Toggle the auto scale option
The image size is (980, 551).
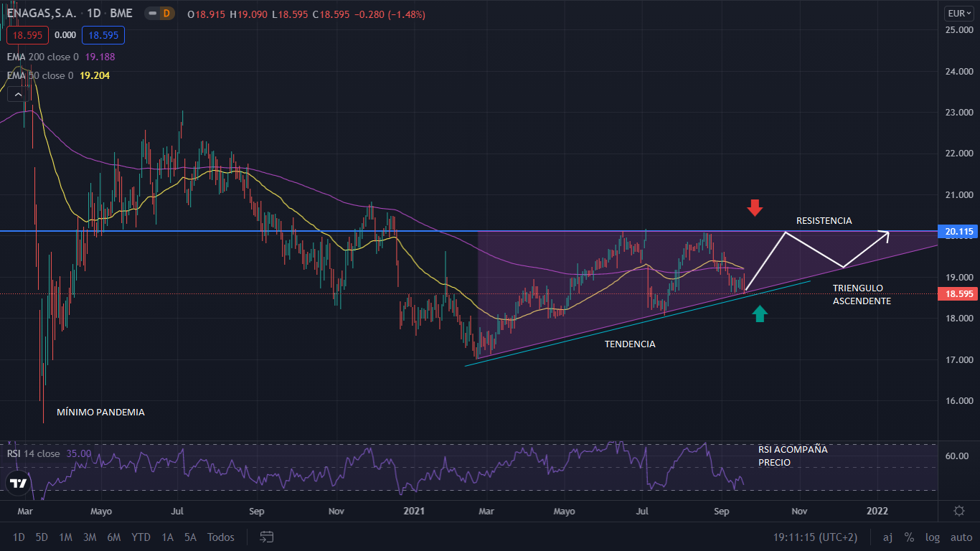961,537
